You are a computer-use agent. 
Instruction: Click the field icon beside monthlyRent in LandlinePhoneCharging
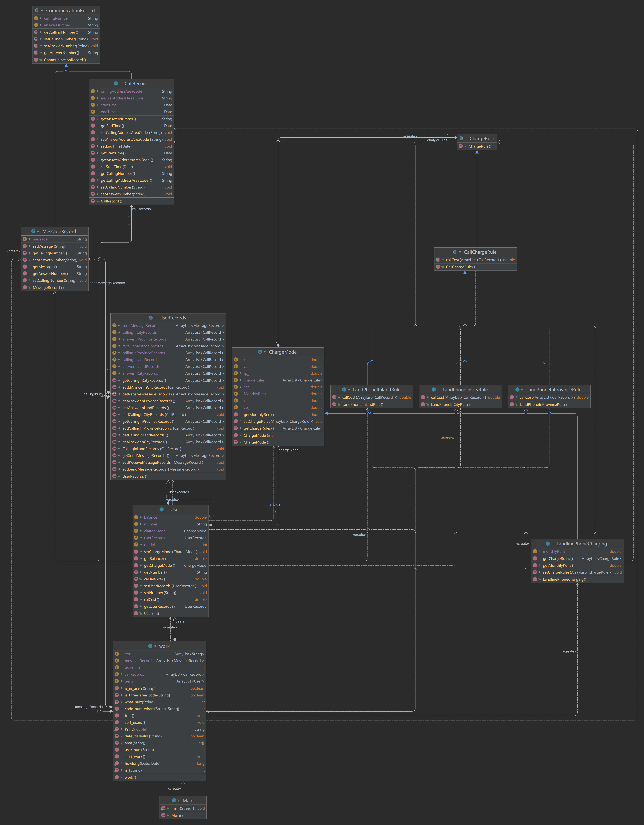click(x=535, y=552)
